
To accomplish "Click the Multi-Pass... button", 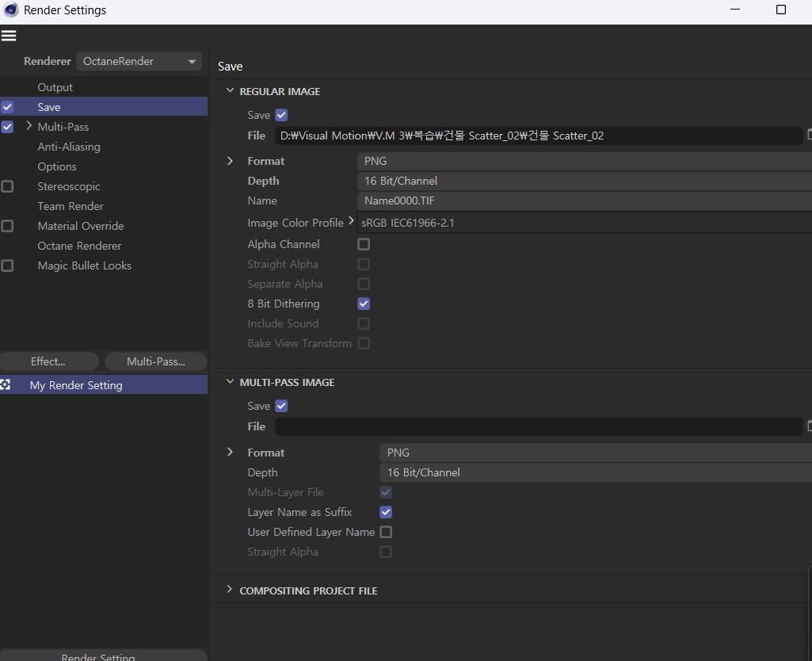I will point(156,361).
